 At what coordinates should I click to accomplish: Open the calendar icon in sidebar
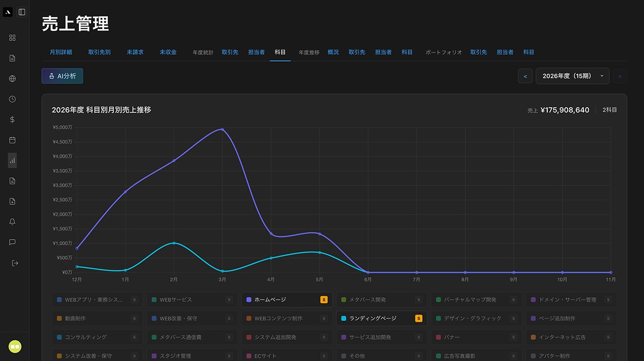coord(12,140)
